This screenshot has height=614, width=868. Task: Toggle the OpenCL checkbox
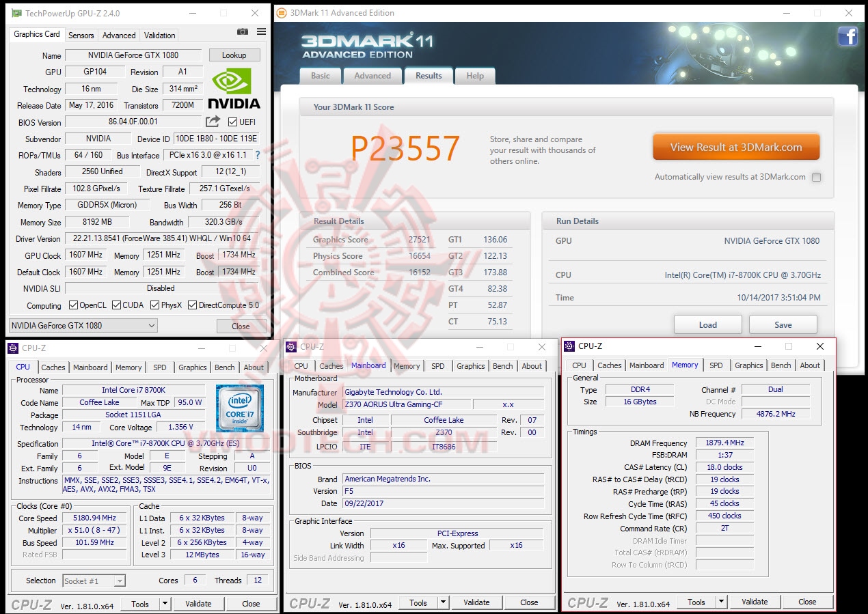click(x=74, y=305)
